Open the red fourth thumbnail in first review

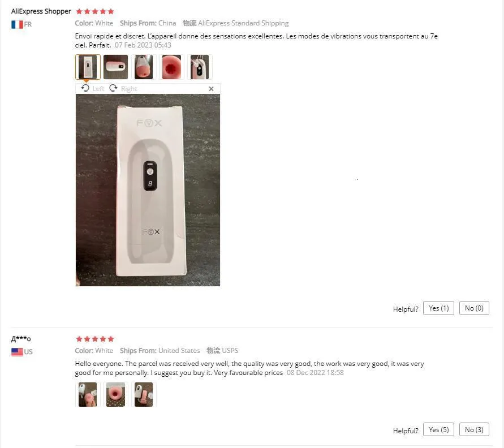click(171, 67)
